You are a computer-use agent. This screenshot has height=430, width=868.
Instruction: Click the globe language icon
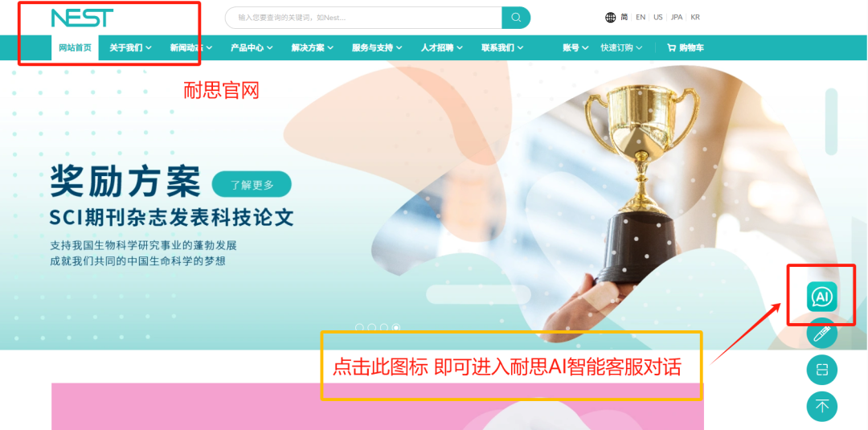(610, 17)
